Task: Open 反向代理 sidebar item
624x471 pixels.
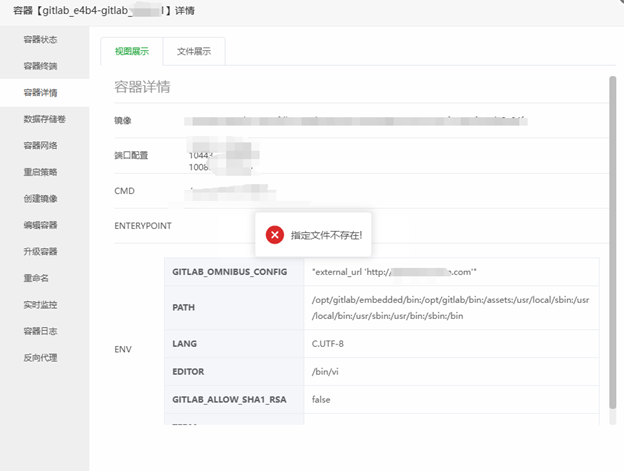Action: pyautogui.click(x=40, y=358)
